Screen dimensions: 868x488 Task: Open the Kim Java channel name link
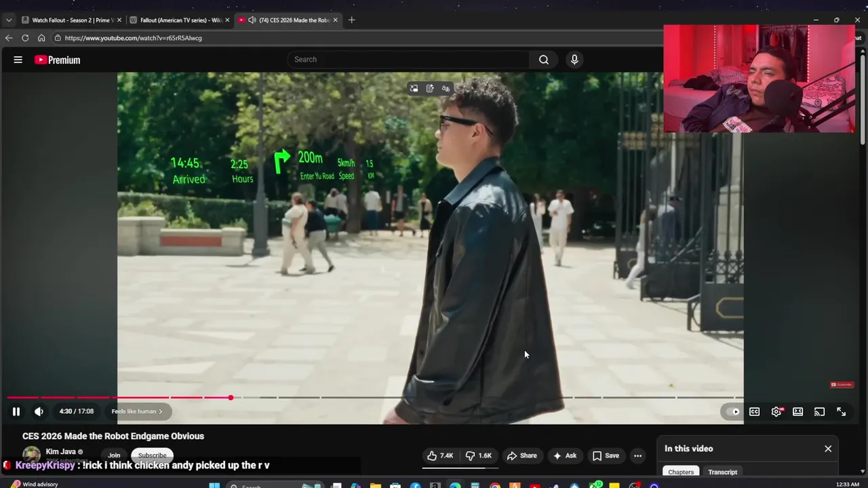(61, 451)
